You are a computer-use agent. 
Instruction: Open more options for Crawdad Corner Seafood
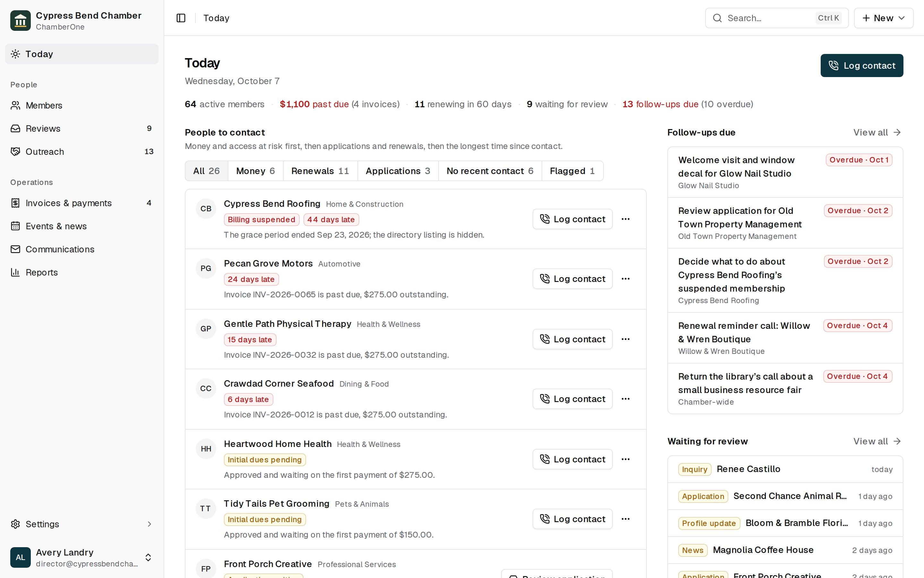point(625,399)
